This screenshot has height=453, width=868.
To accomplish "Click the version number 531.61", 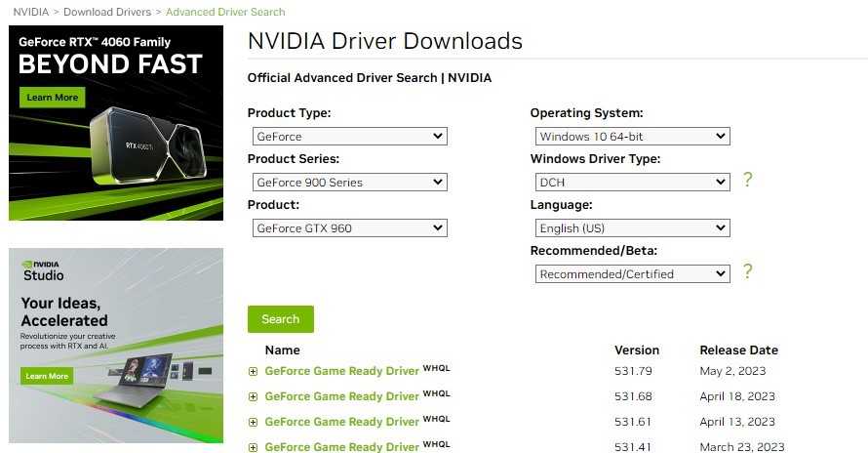I will pyautogui.click(x=633, y=422).
